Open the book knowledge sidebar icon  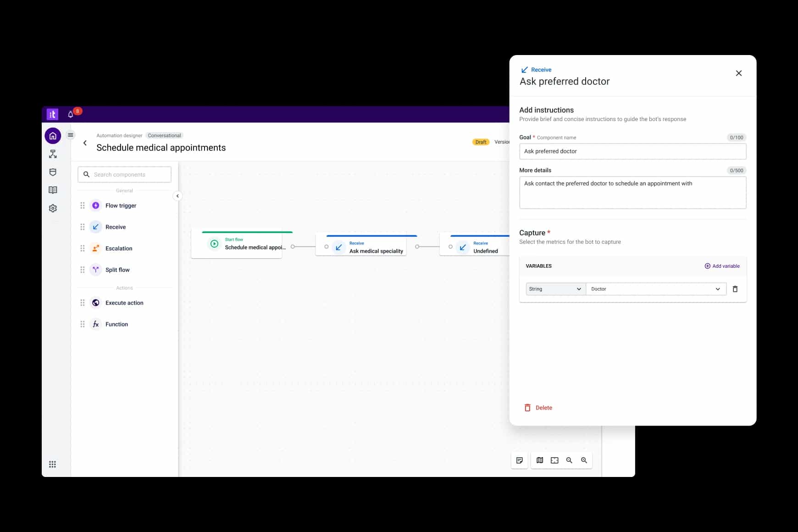coord(53,190)
